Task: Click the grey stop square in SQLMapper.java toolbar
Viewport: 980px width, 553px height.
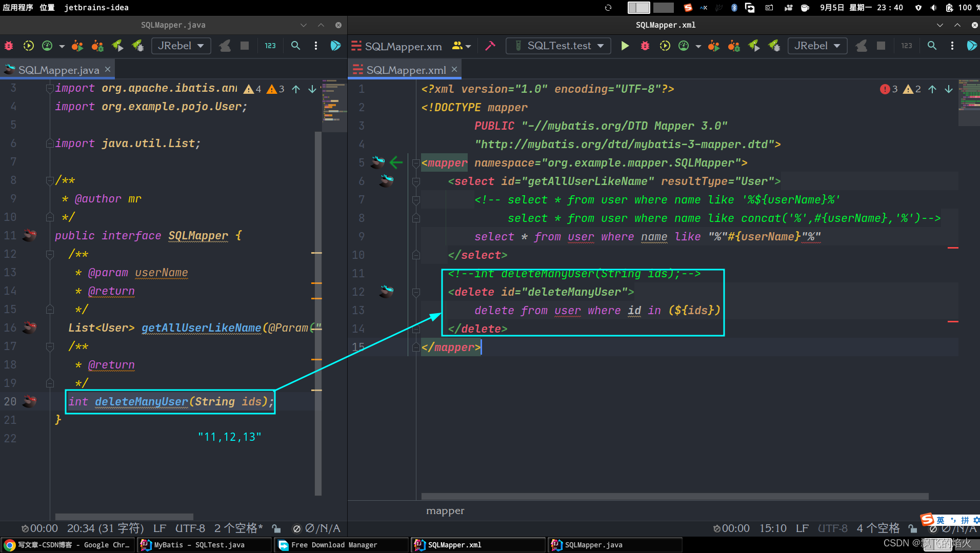Action: [245, 46]
